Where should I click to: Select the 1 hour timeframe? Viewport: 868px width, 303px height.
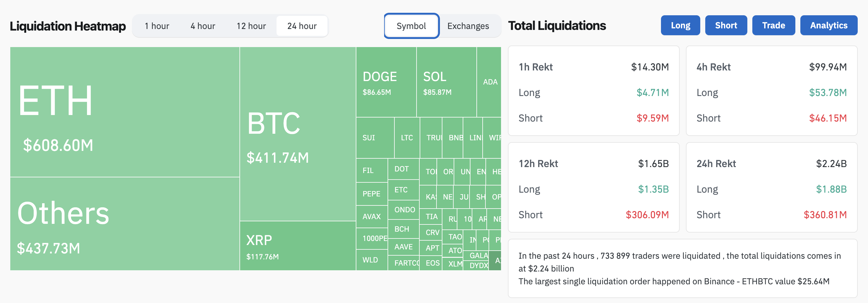(157, 26)
